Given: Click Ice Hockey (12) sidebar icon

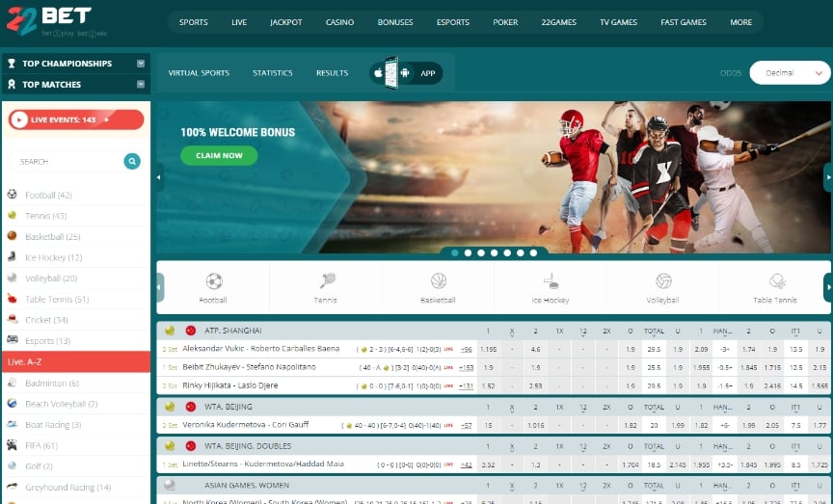Looking at the screenshot, I should pyautogui.click(x=13, y=256).
